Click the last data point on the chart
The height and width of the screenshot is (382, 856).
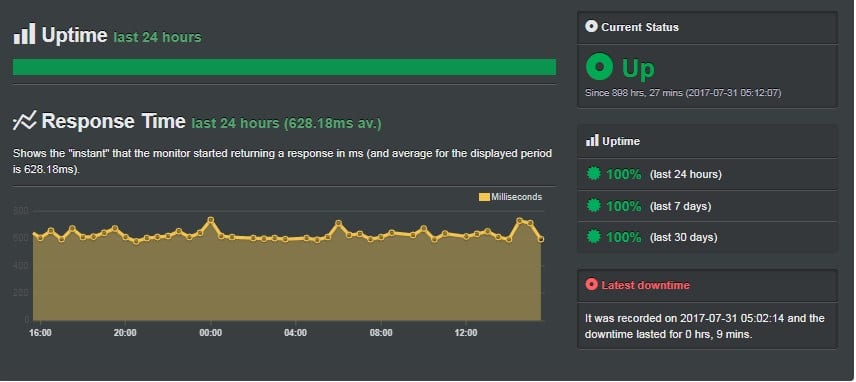pyautogui.click(x=541, y=239)
